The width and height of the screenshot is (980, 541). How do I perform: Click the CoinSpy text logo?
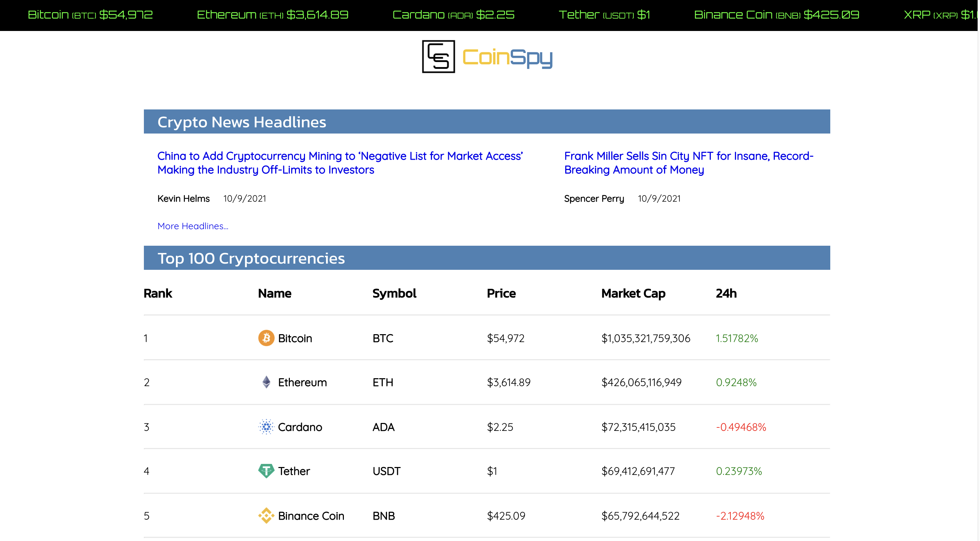pos(507,58)
